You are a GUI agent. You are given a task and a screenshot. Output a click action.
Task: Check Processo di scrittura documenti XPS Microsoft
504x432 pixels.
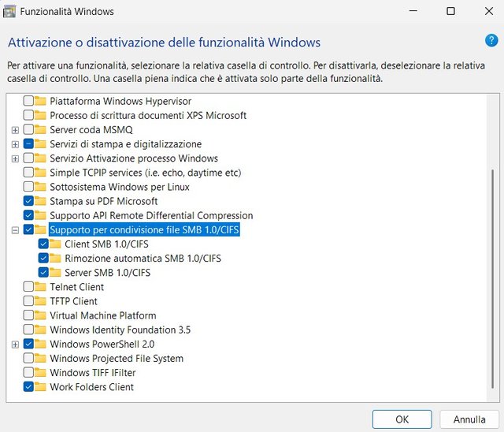(x=28, y=115)
